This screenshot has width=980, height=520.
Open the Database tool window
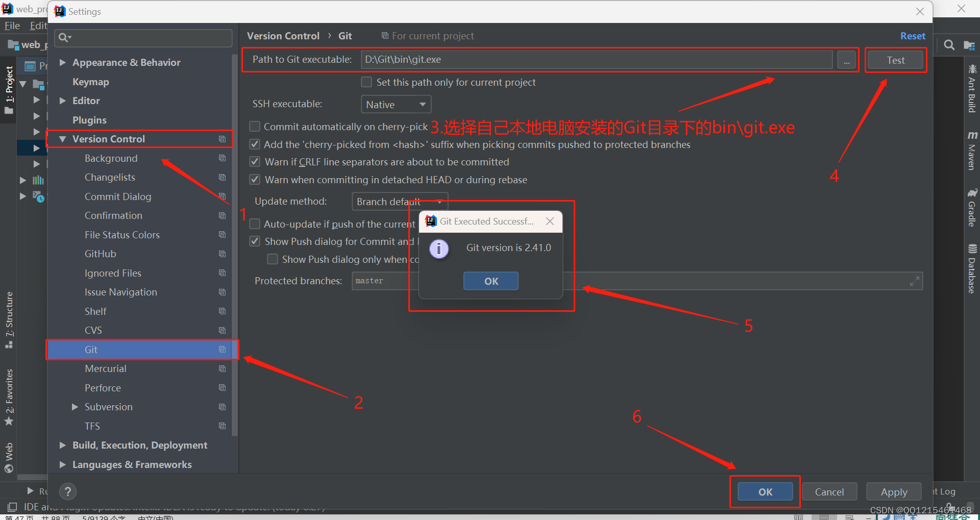point(972,269)
